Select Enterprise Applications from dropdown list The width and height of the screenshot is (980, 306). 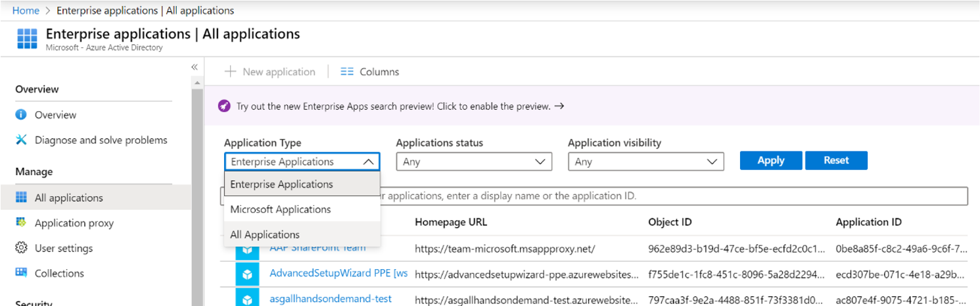pyautogui.click(x=302, y=184)
